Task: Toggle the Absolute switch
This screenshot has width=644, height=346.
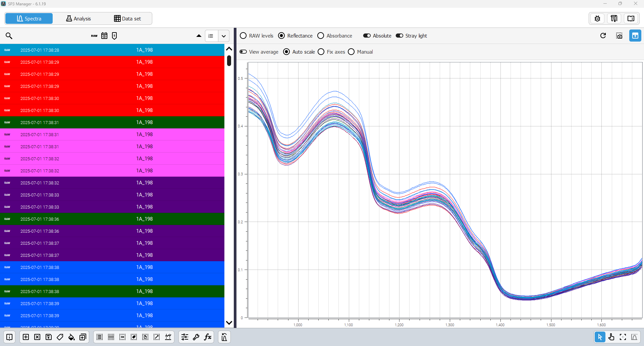Action: click(367, 36)
